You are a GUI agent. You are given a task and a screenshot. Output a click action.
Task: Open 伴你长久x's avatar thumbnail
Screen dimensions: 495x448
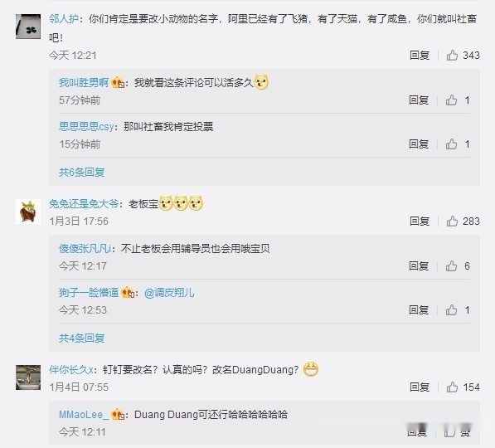[x=28, y=377]
